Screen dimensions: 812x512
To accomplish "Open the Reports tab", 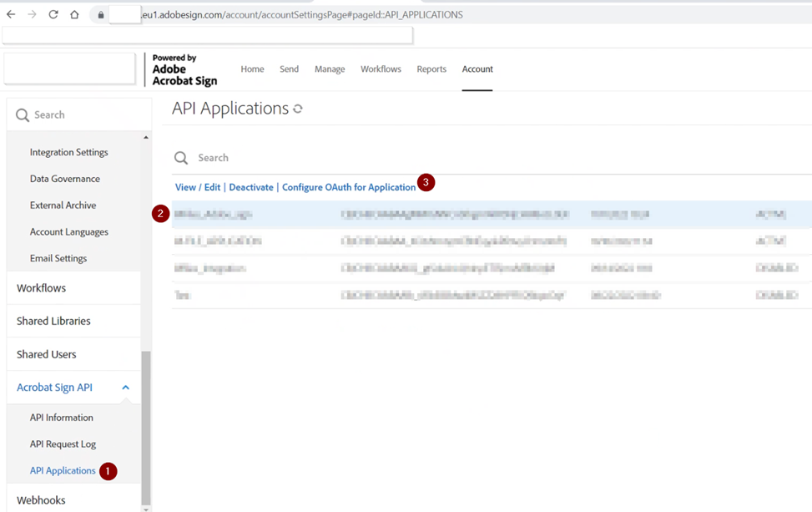I will (431, 69).
